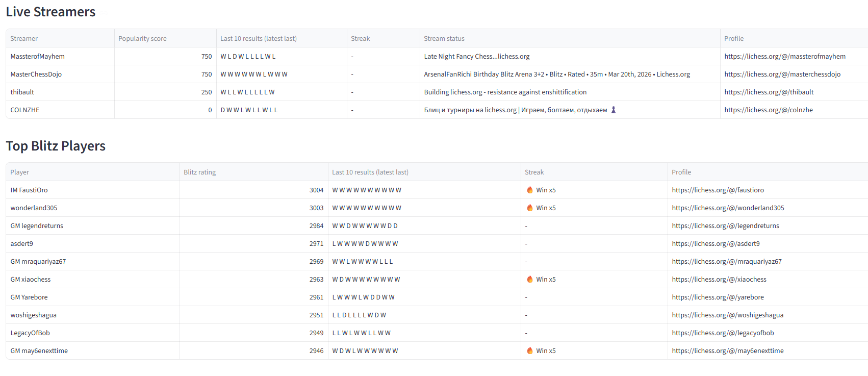Click the LegacyOfBob player name
The width and height of the screenshot is (868, 376).
coord(30,333)
